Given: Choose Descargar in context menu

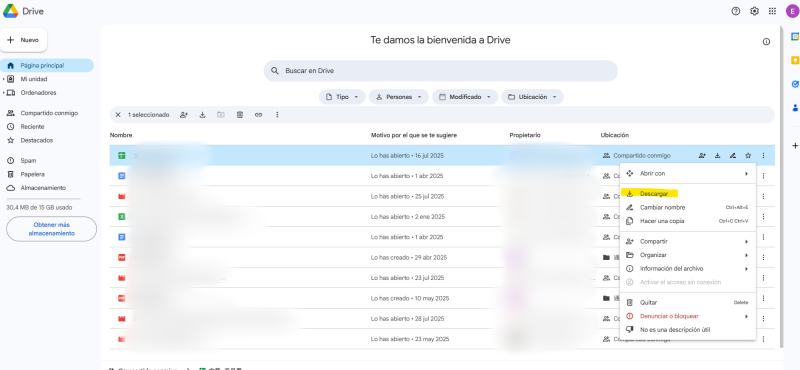Looking at the screenshot, I should pyautogui.click(x=688, y=194).
